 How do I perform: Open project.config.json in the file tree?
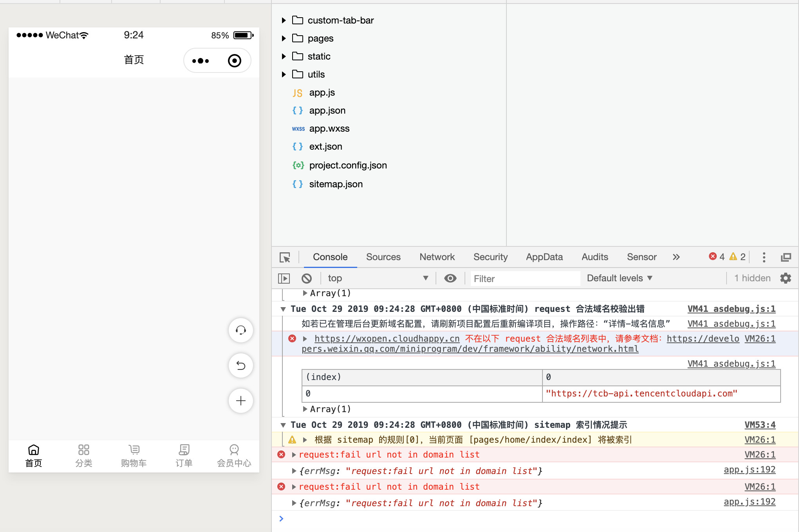coord(347,165)
